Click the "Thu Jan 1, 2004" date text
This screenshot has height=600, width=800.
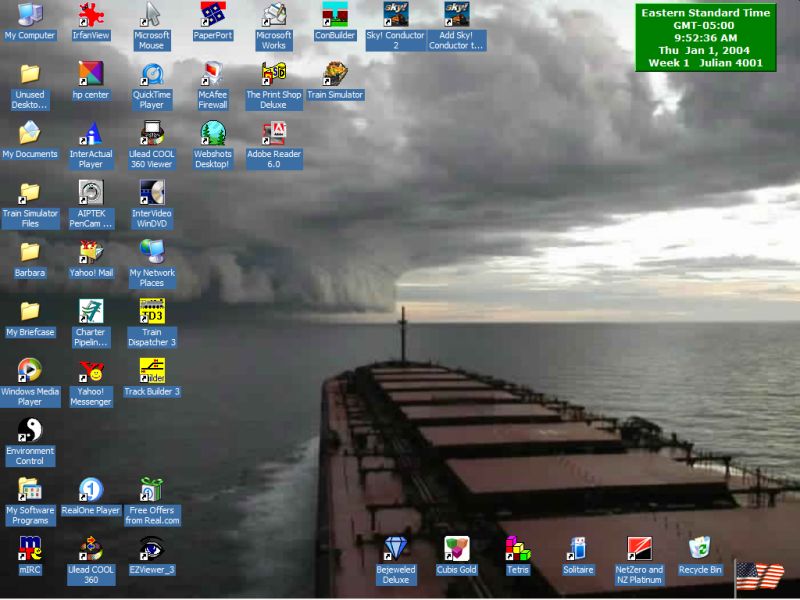pos(704,51)
